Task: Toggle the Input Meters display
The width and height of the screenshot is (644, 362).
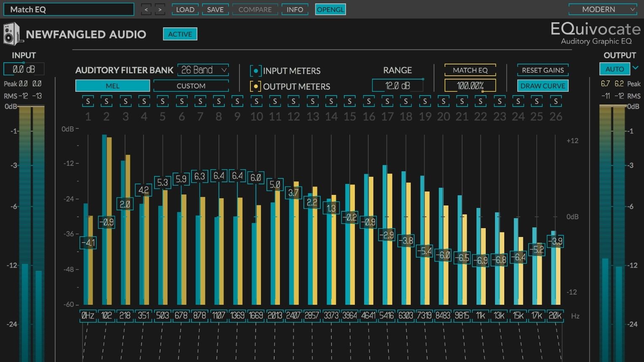Action: (x=255, y=71)
